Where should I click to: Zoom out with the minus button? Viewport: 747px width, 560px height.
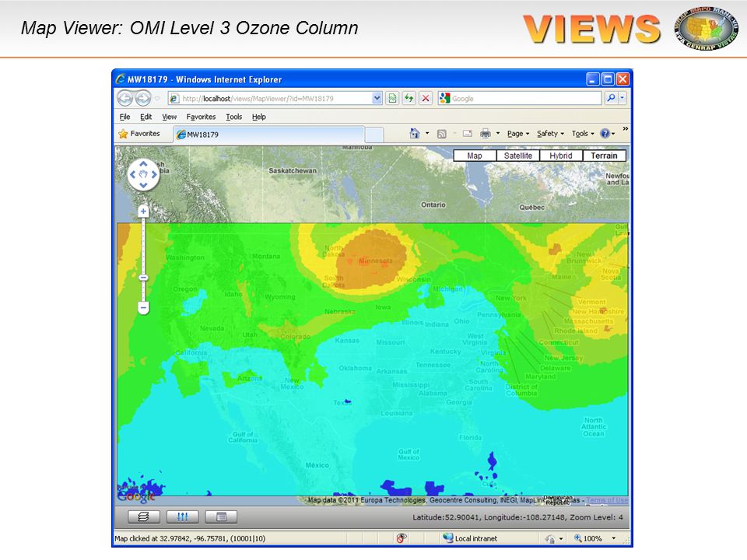click(143, 308)
